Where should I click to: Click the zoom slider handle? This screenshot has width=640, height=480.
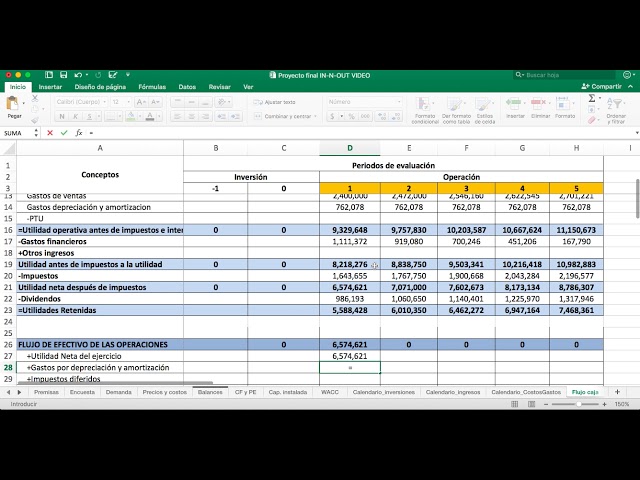tap(579, 404)
